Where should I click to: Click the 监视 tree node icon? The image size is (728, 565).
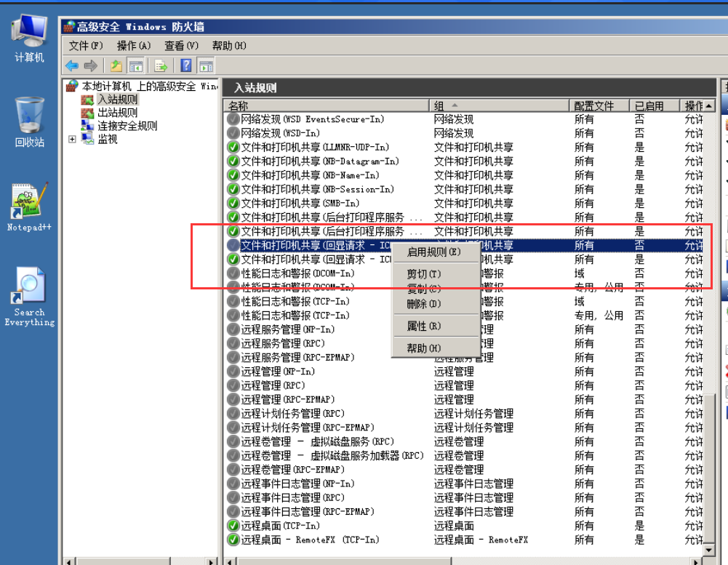87,139
